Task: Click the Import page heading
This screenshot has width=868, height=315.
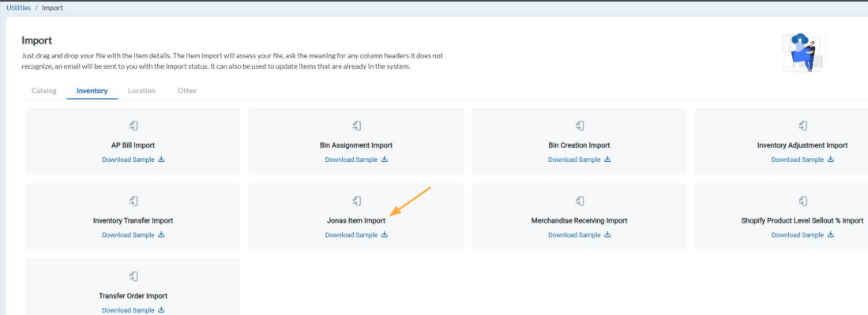Action: 36,40
